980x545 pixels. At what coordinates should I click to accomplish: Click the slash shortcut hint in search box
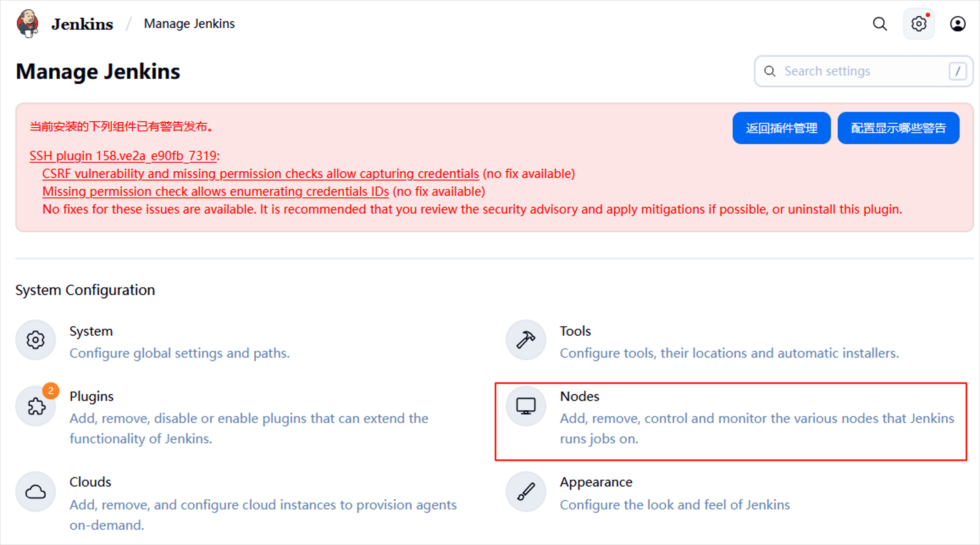point(958,71)
